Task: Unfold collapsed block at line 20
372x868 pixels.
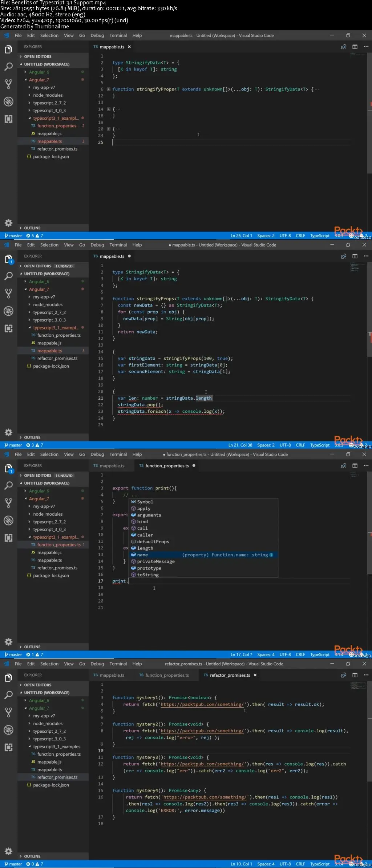Action: pyautogui.click(x=108, y=129)
